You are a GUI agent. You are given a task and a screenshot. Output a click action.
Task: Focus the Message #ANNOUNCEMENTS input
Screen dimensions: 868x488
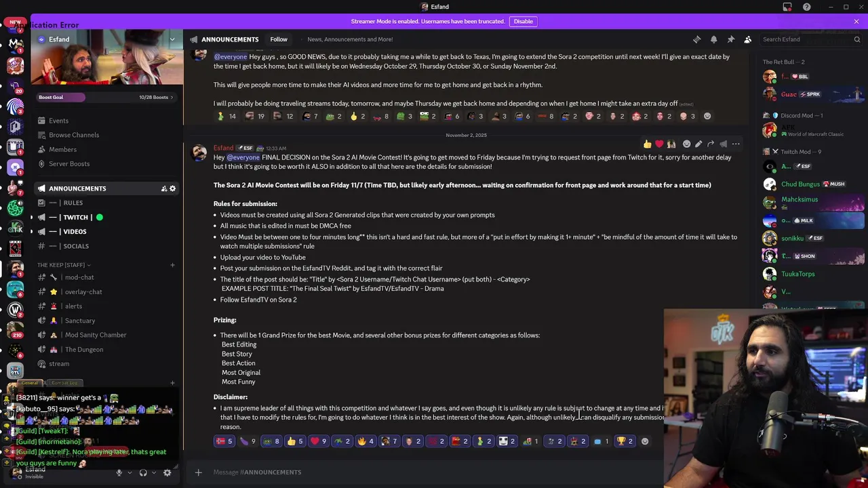434,472
